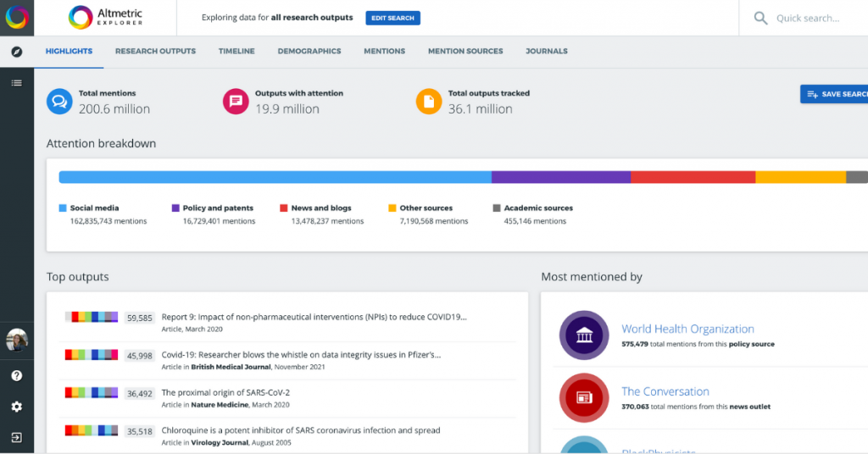Click the 7,190,568 mentions count
Screen dimensions: 868x454
434,221
